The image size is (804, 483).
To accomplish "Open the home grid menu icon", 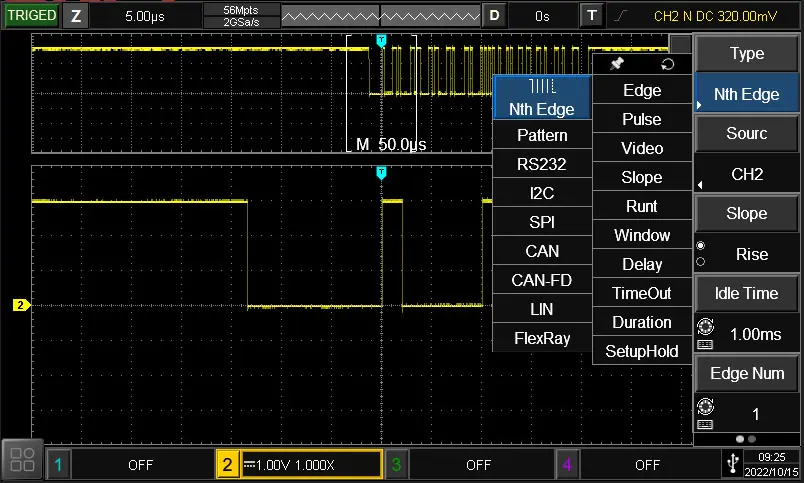I will point(22,461).
